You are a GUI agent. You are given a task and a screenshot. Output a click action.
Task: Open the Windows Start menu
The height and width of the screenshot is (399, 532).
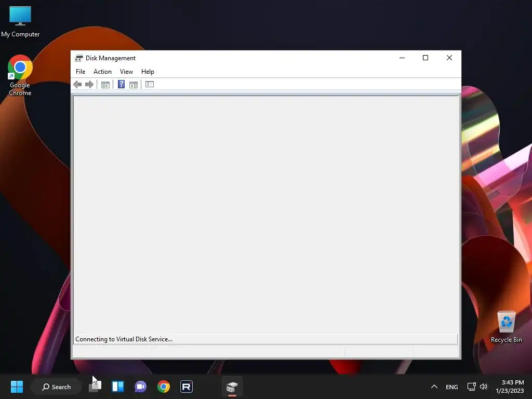point(17,387)
